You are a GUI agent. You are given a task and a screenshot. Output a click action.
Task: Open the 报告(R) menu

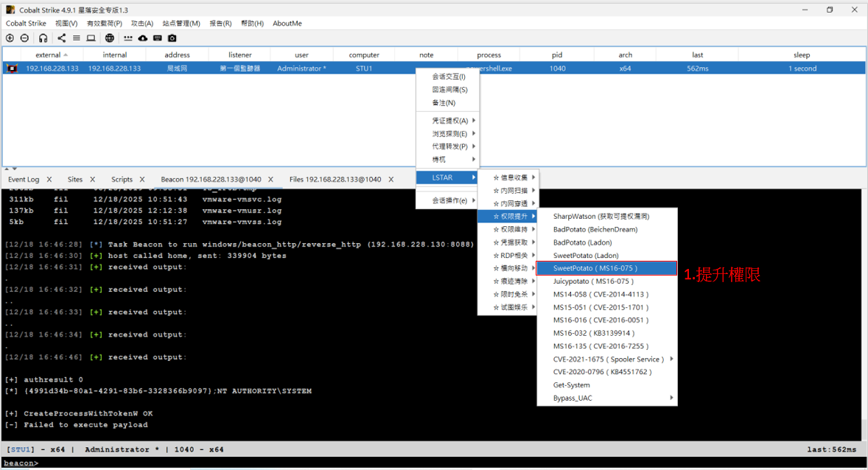[220, 24]
